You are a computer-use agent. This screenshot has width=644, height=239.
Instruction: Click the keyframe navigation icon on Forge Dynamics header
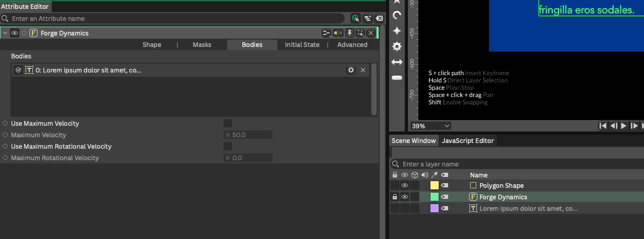(x=338, y=33)
